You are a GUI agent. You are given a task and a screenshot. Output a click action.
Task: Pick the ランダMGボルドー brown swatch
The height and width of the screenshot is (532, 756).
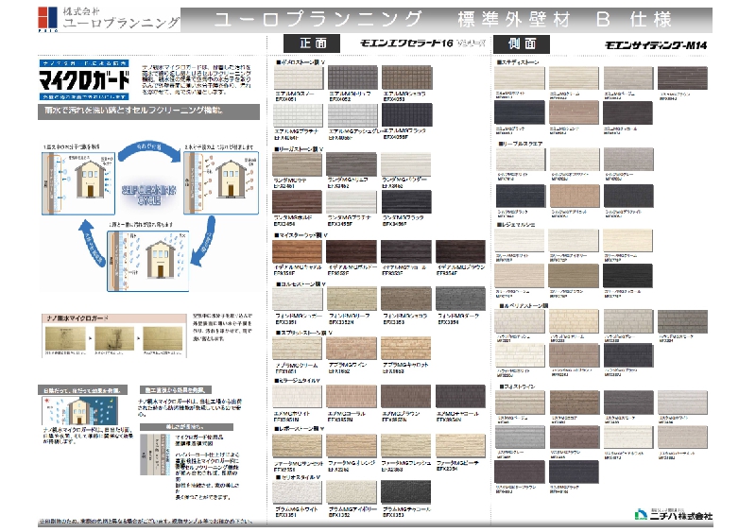point(297,202)
